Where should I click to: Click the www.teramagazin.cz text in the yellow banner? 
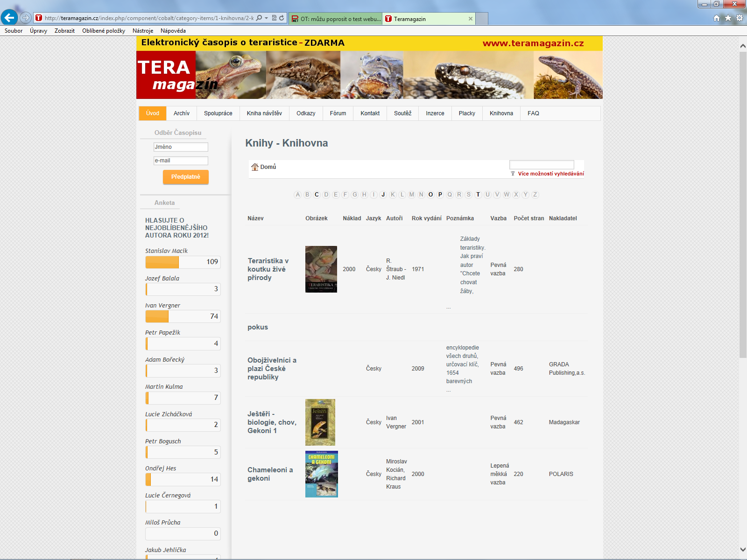[533, 43]
